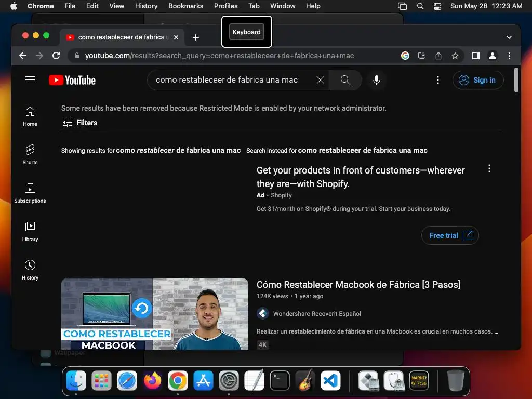
Task: Open GarageBand from the Dock
Action: (305, 380)
